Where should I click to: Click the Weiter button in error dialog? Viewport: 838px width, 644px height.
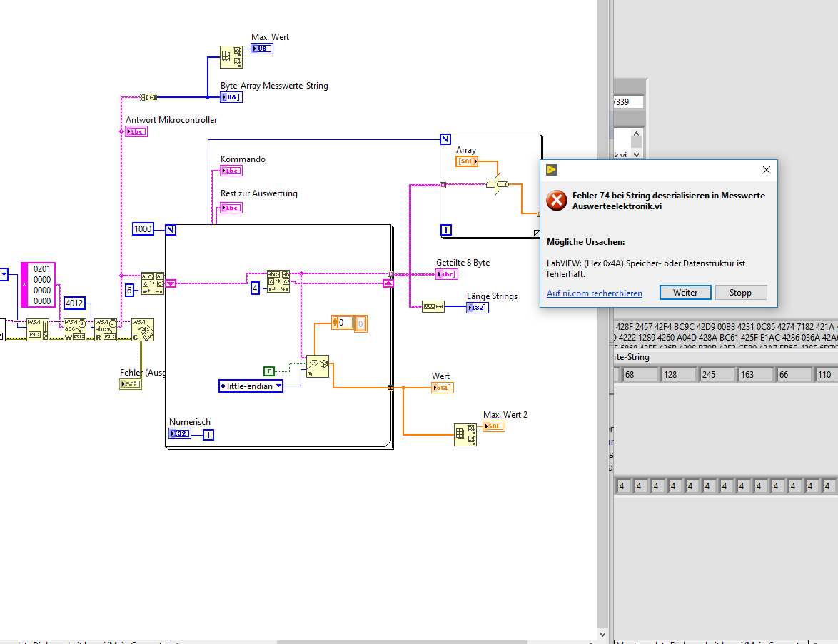685,292
